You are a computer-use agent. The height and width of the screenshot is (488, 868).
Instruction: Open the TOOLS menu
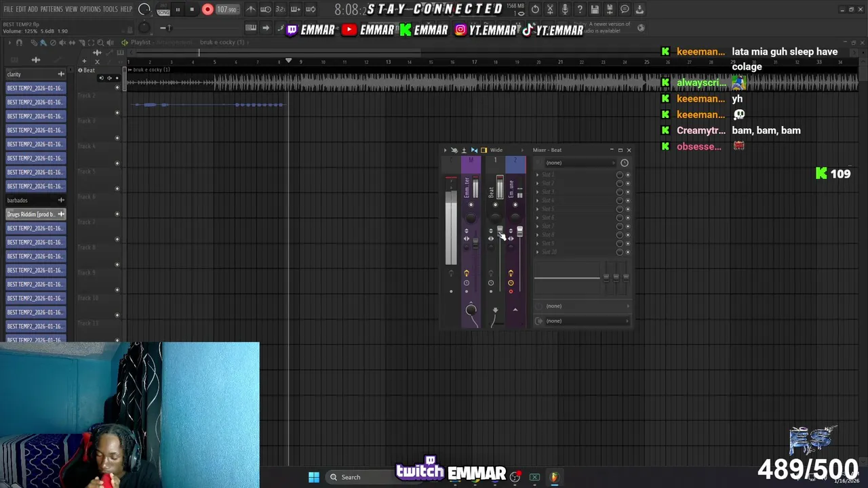(x=111, y=9)
